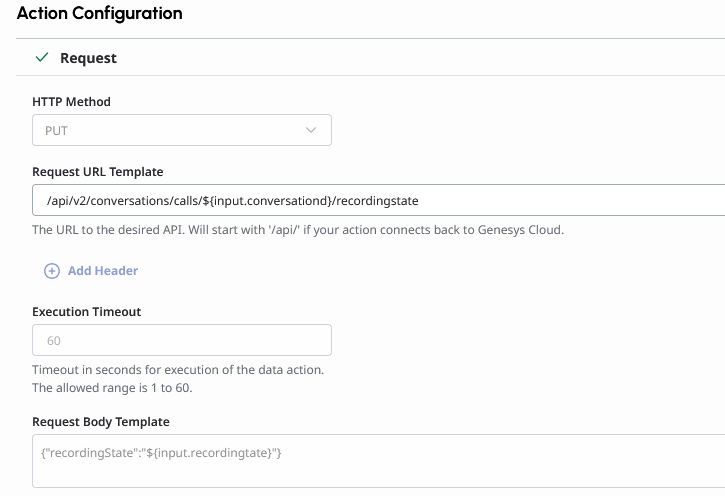Click the HTTP Method label
Image resolution: width=725 pixels, height=496 pixels.
72,102
